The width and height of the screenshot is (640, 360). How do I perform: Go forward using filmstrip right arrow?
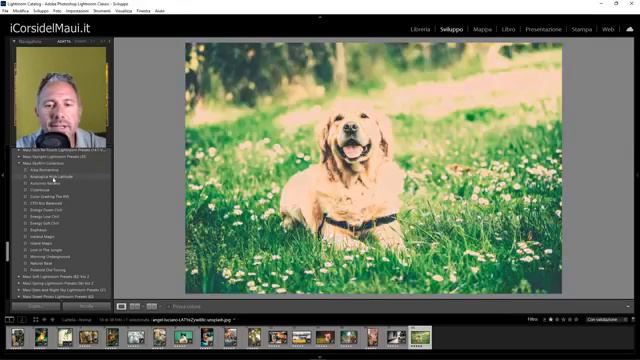pos(52,320)
